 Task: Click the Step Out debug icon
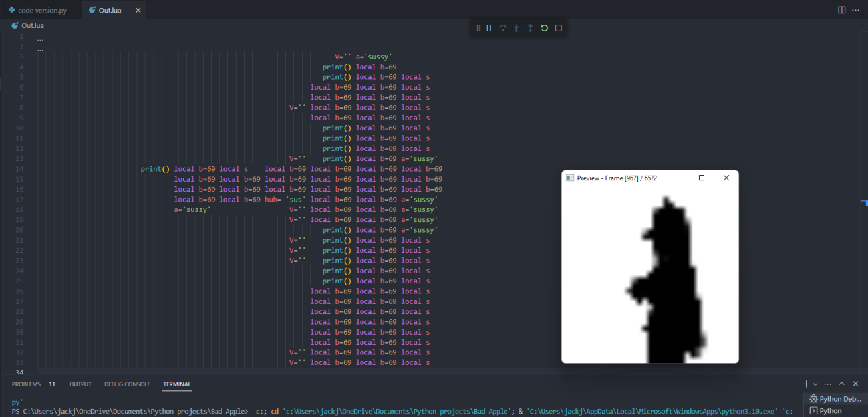coord(530,27)
